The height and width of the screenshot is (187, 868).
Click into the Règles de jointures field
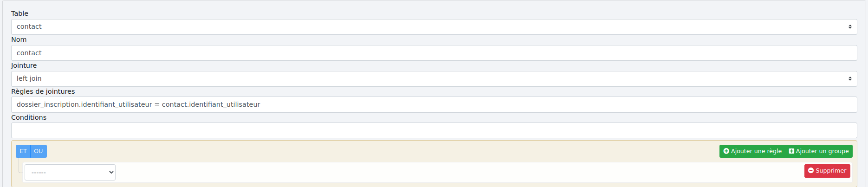click(432, 105)
